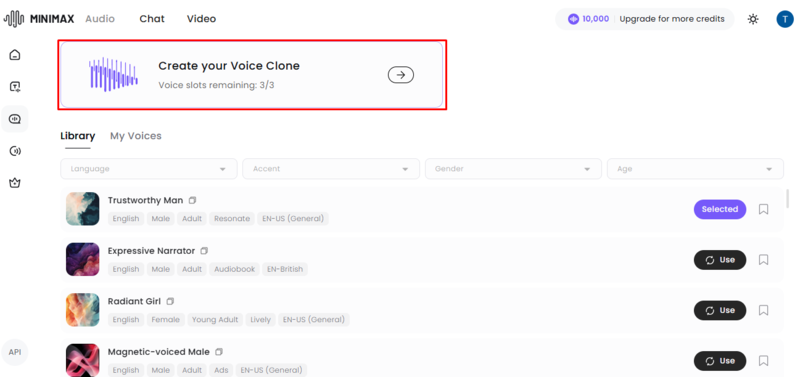The height and width of the screenshot is (377, 800).
Task: Open the Gender filter dropdown
Action: click(513, 169)
